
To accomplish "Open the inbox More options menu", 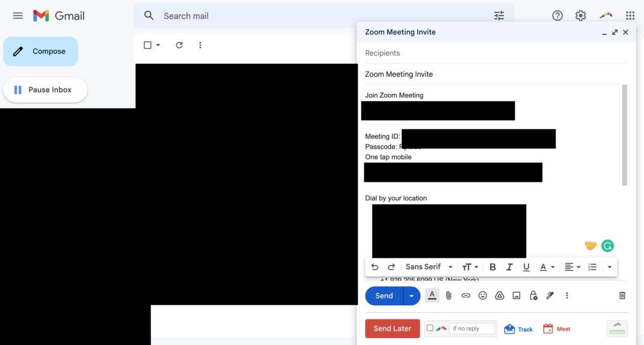I will pos(200,45).
